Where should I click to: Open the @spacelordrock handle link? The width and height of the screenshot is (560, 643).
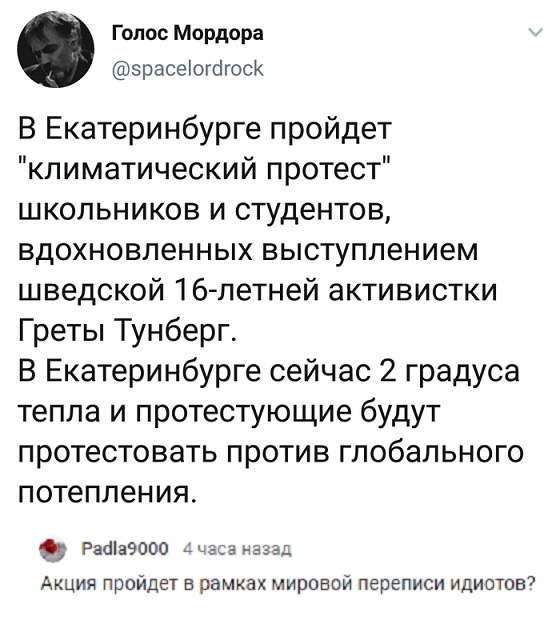point(188,68)
